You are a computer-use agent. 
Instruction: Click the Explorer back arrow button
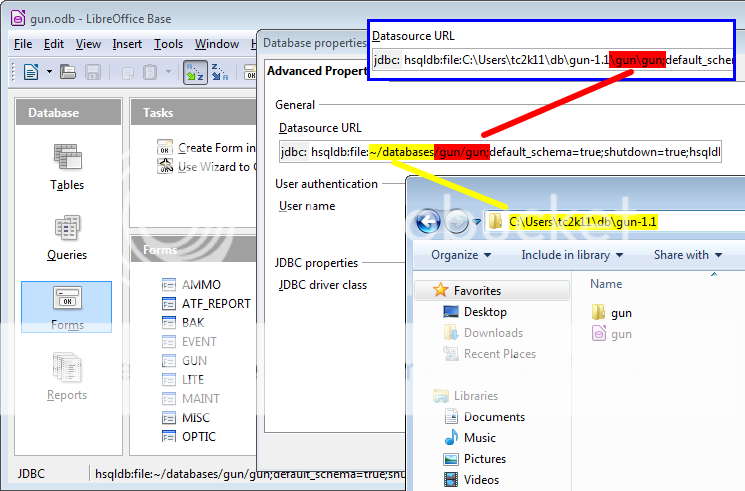point(428,222)
